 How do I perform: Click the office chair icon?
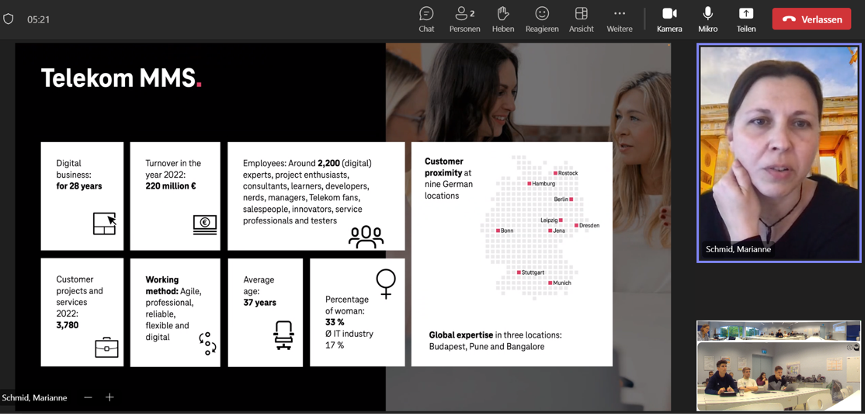(x=284, y=335)
